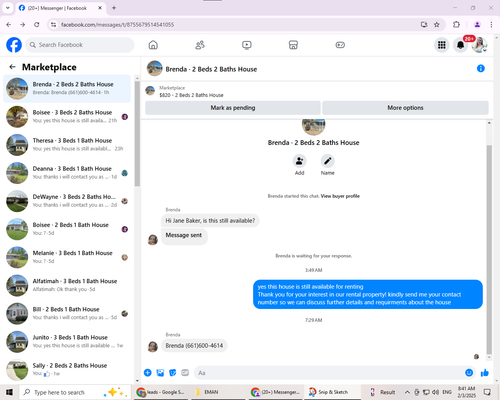
Task: Open the notifications bell icon
Action: [460, 45]
